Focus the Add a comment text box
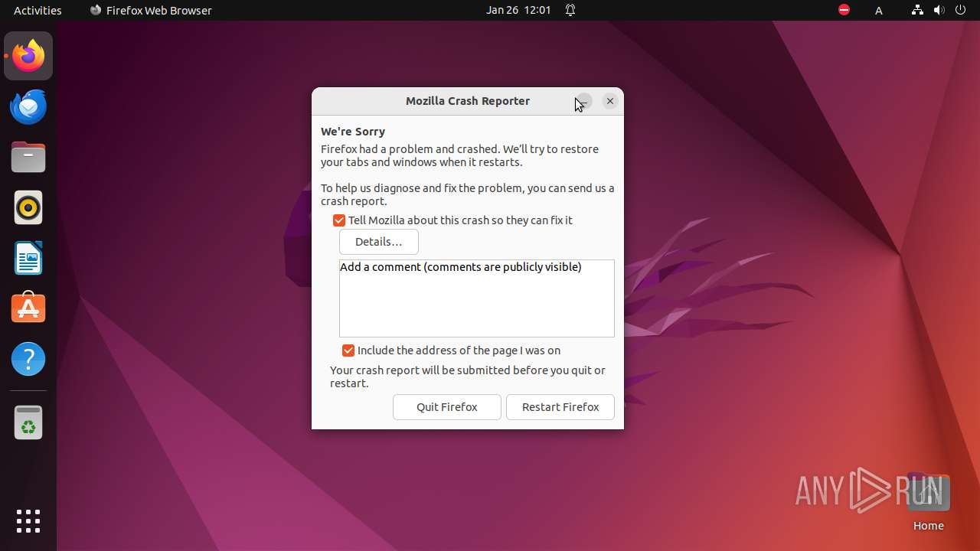Viewport: 980px width, 551px height. 477,298
